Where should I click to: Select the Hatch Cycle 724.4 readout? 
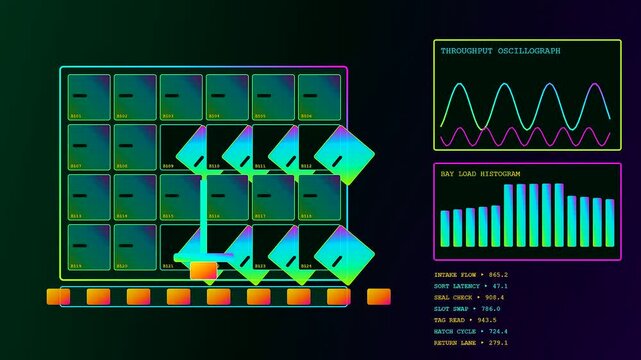coord(471,331)
